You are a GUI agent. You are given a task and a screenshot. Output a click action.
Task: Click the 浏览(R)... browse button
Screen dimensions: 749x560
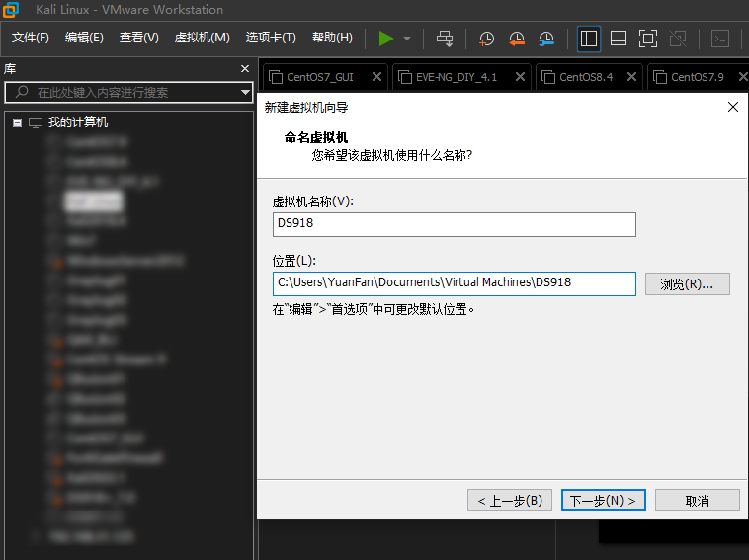pos(688,284)
